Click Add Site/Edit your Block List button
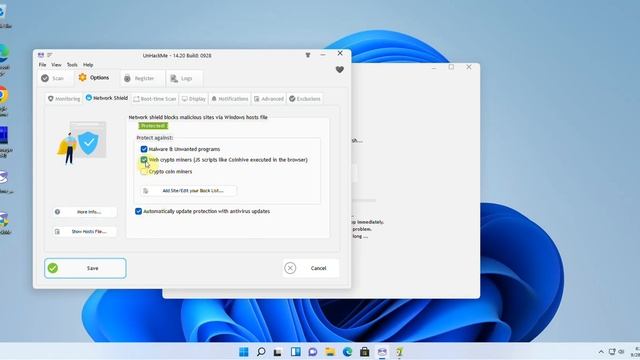The height and width of the screenshot is (360, 640). pos(188,191)
